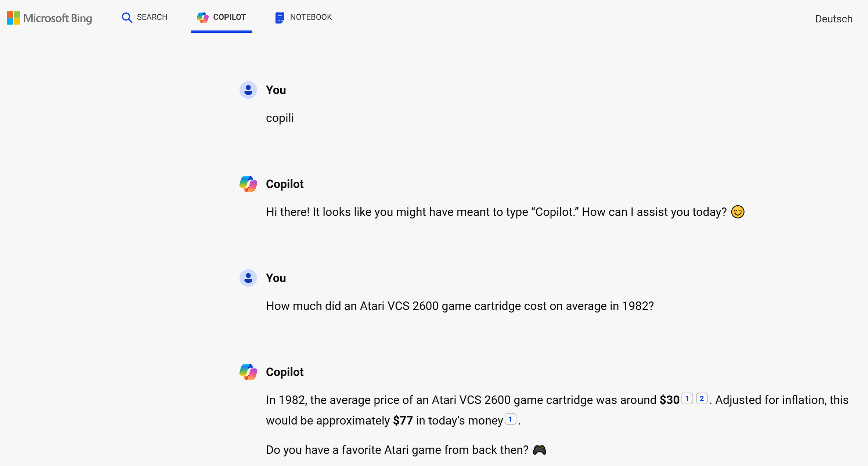Open the Deutsch language option
The height and width of the screenshot is (466, 868).
pyautogui.click(x=833, y=18)
